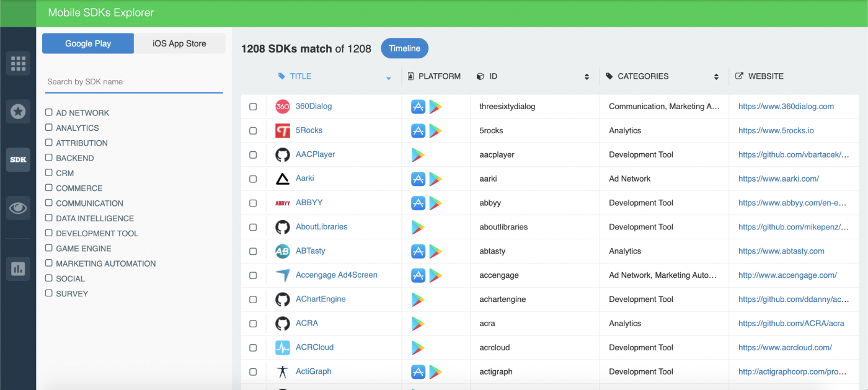Click the GitHub logo next to AboutLibraries
The height and width of the screenshot is (390, 868).
[x=283, y=226]
